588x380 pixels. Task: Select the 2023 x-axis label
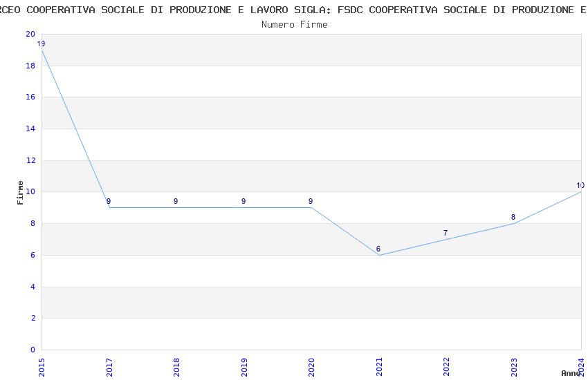pos(514,368)
